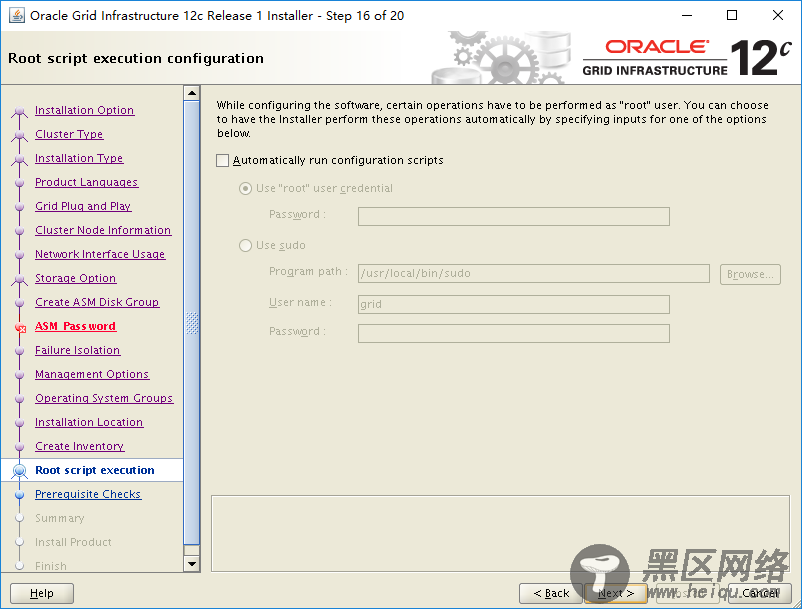Click the node icon beside Installation Option
Image resolution: width=802 pixels, height=609 pixels.
pos(19,110)
